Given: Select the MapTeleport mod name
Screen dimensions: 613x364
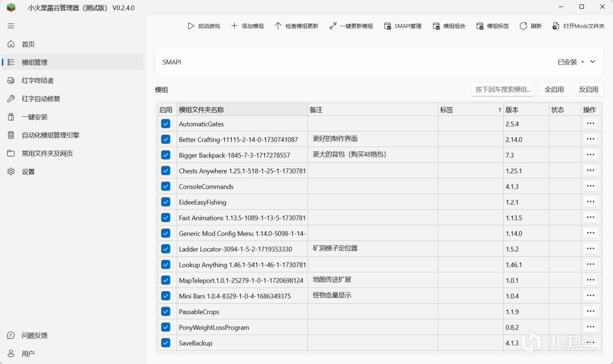Looking at the screenshot, I should click(x=241, y=281).
